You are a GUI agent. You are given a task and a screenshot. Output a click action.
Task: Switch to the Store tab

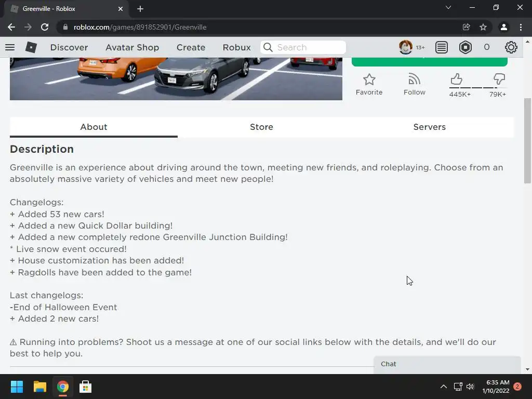tap(262, 127)
